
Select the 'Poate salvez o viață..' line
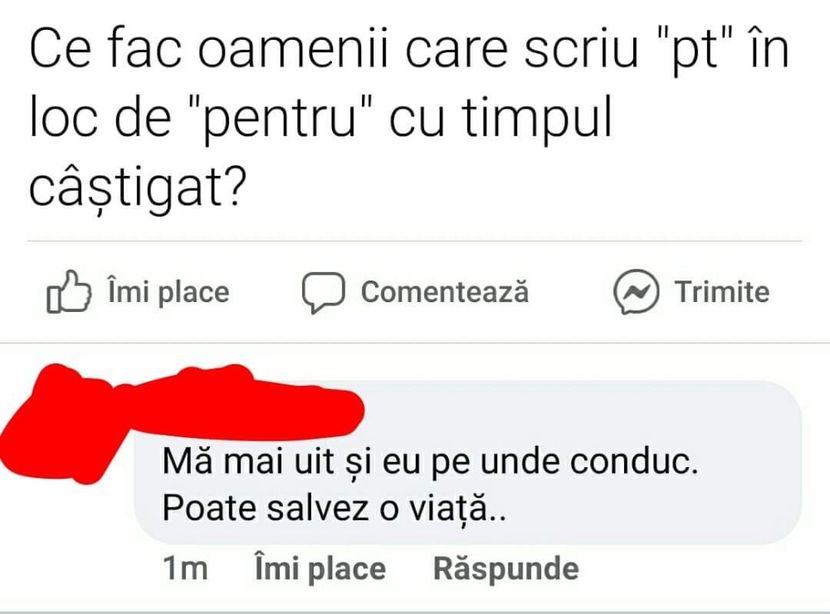coord(333,508)
